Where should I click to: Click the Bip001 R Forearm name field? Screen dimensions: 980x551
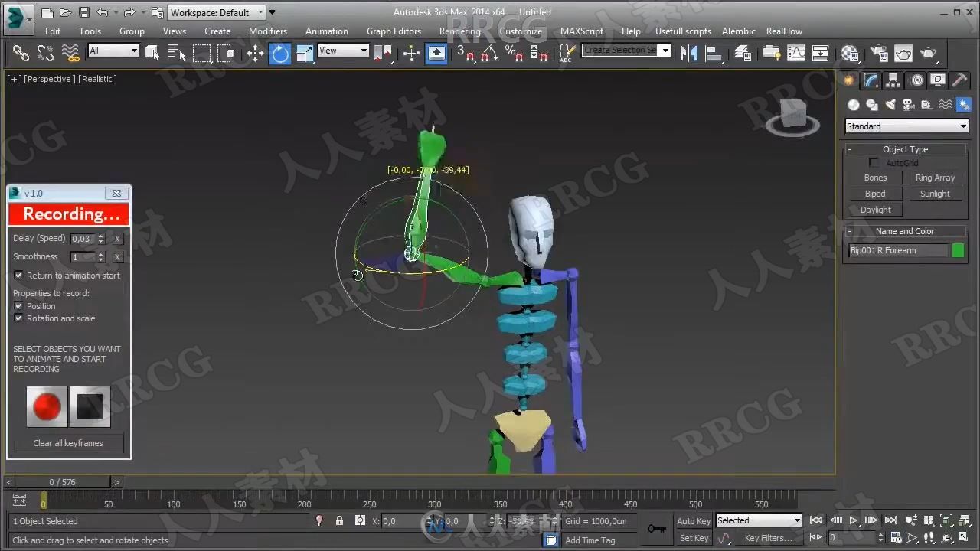coord(898,250)
